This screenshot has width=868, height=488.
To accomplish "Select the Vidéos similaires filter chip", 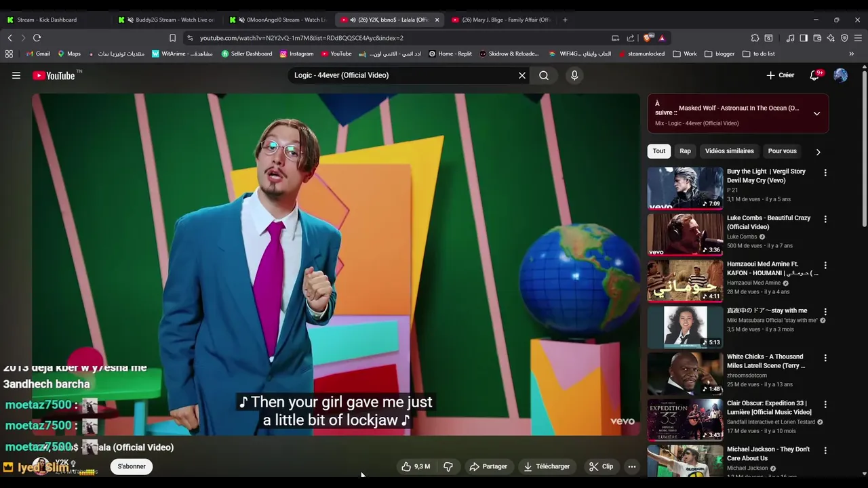I will pos(729,151).
